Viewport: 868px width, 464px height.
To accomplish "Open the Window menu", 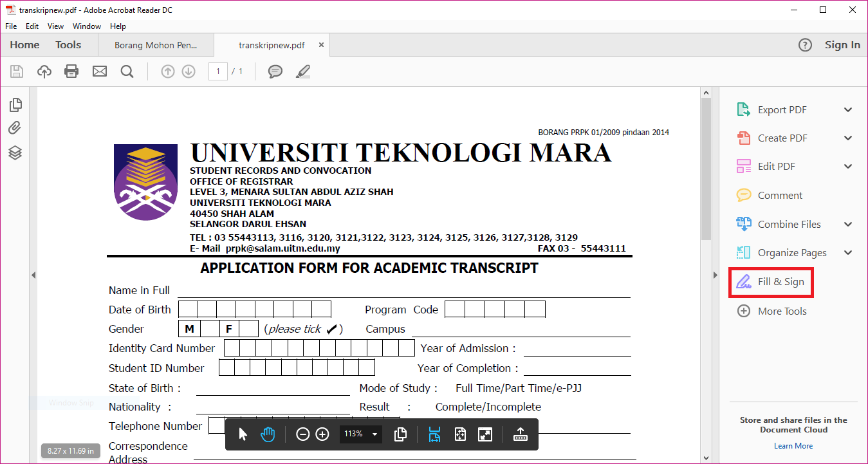I will 87,26.
